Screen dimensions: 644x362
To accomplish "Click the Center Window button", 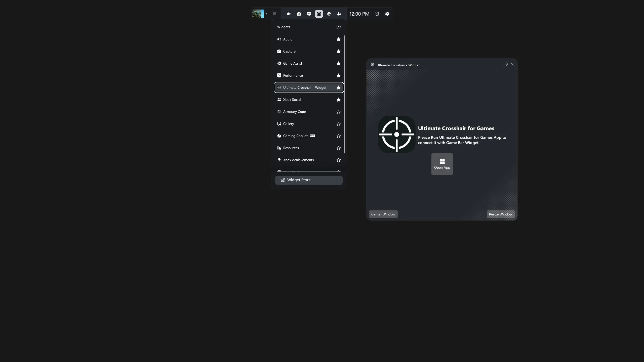I will (x=383, y=214).
